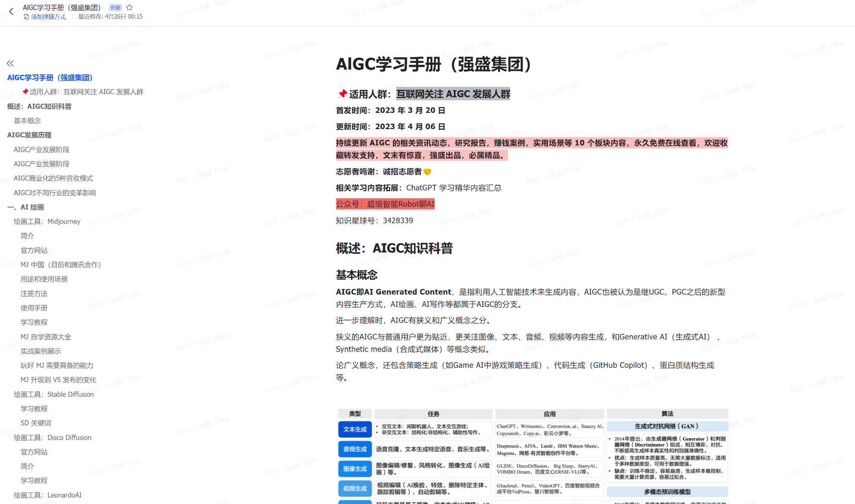Click the 更新时间：2023 年 4 月 06 日 line

(x=391, y=127)
